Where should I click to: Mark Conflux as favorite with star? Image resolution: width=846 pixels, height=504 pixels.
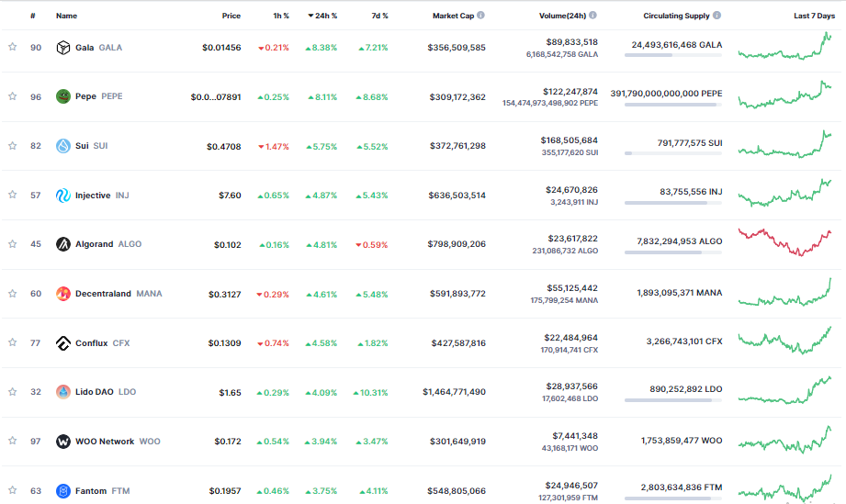(x=13, y=342)
